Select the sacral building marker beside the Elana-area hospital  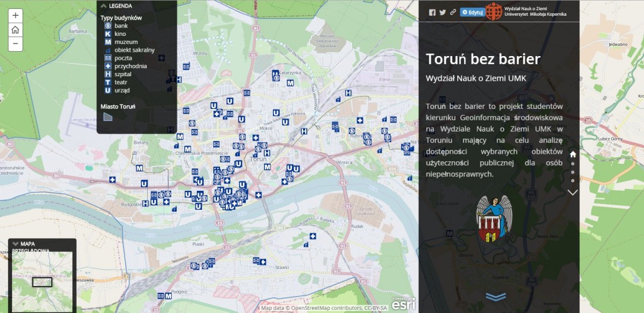[x=338, y=99]
